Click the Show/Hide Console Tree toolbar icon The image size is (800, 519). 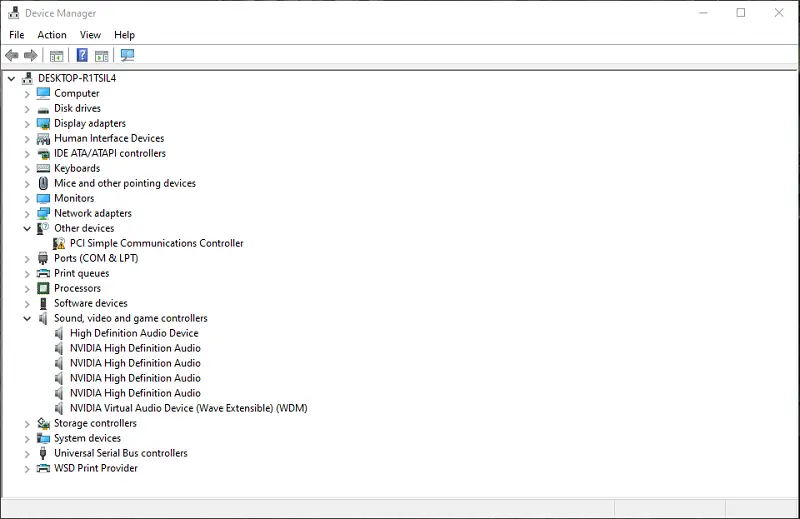tap(56, 56)
